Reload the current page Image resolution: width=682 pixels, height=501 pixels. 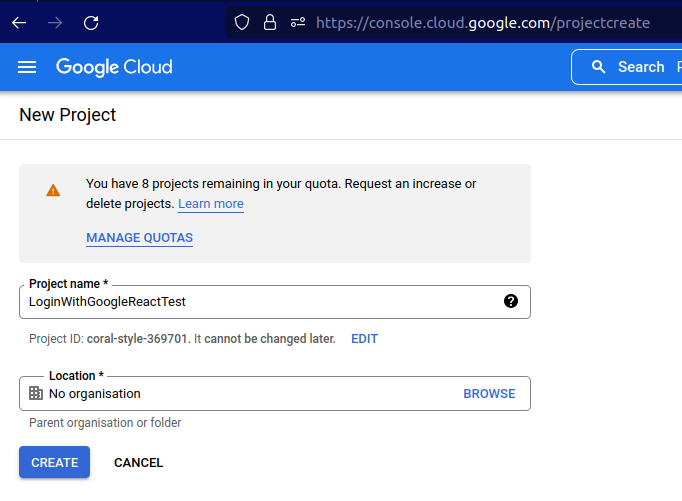91,22
